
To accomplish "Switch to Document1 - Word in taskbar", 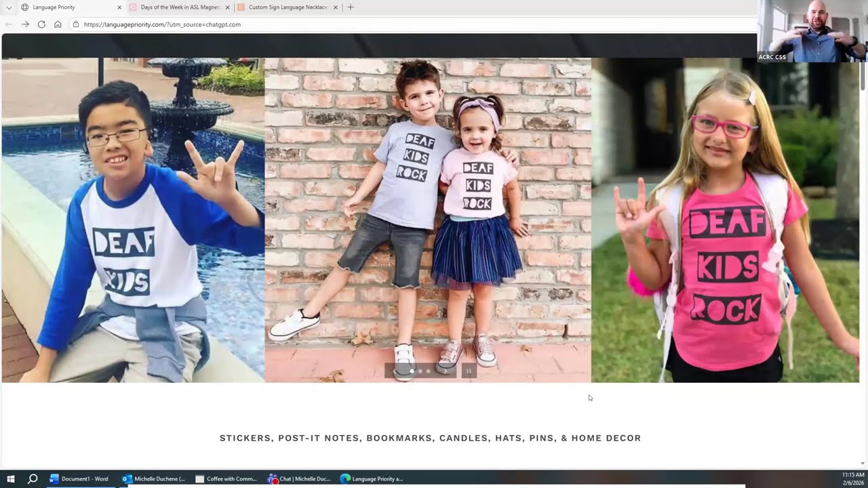I will coord(79,479).
